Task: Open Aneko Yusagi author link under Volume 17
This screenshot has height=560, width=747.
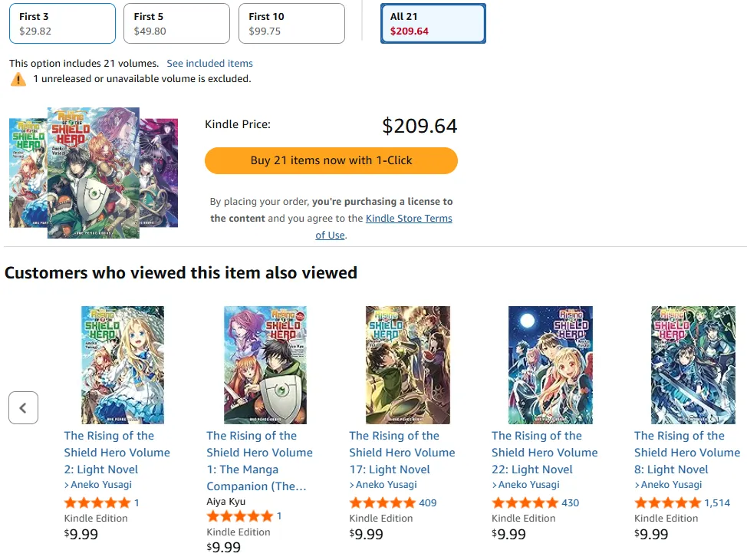Action: [x=387, y=485]
